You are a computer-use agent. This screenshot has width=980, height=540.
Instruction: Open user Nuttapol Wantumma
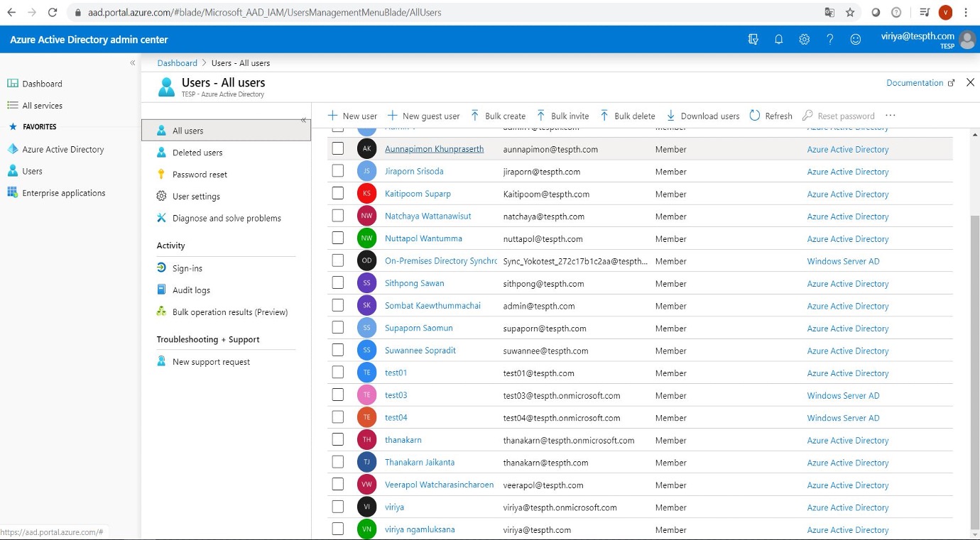click(x=423, y=238)
